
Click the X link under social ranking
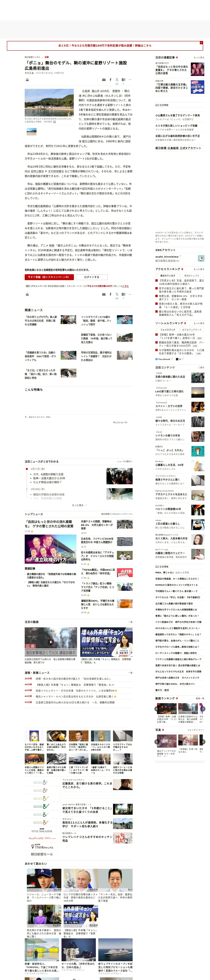point(180,359)
